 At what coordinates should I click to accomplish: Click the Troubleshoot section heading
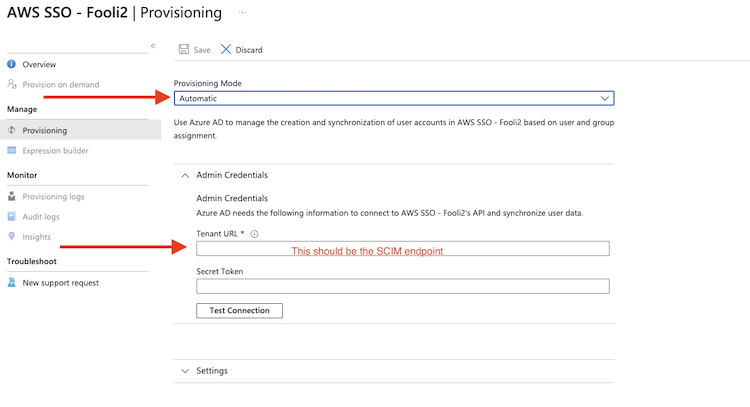pyautogui.click(x=32, y=261)
